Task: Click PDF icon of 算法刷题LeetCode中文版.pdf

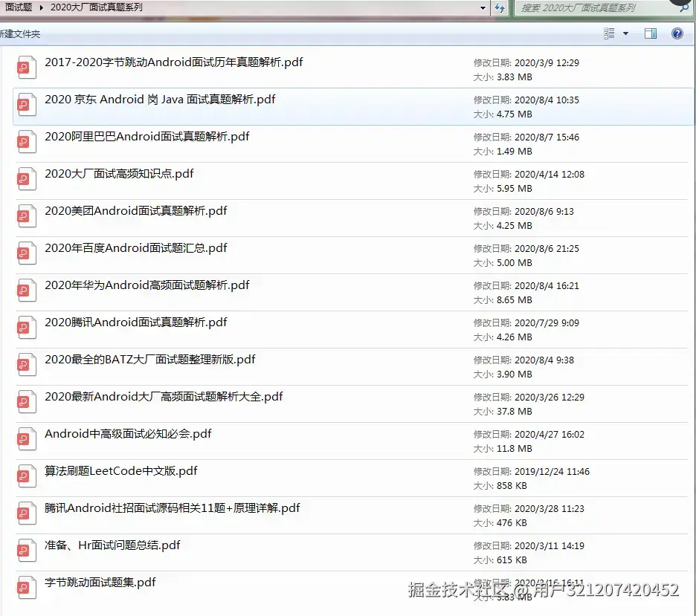Action: click(x=26, y=477)
